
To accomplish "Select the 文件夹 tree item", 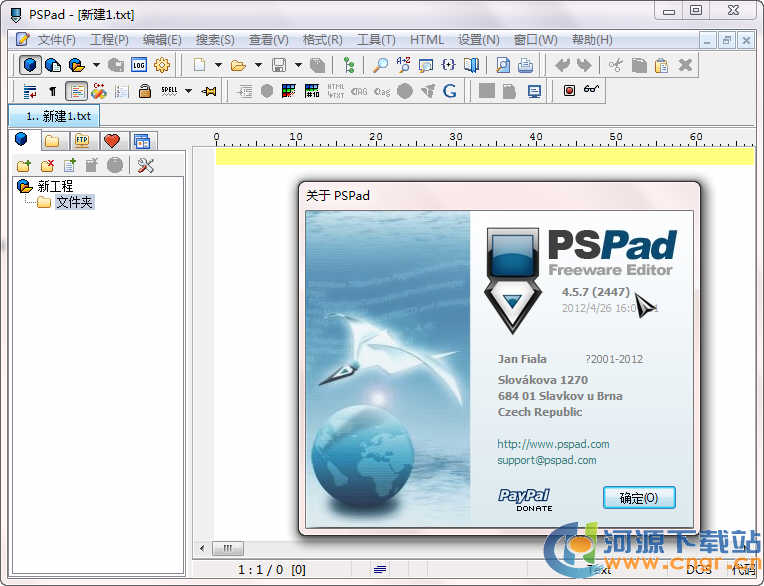I will 74,202.
